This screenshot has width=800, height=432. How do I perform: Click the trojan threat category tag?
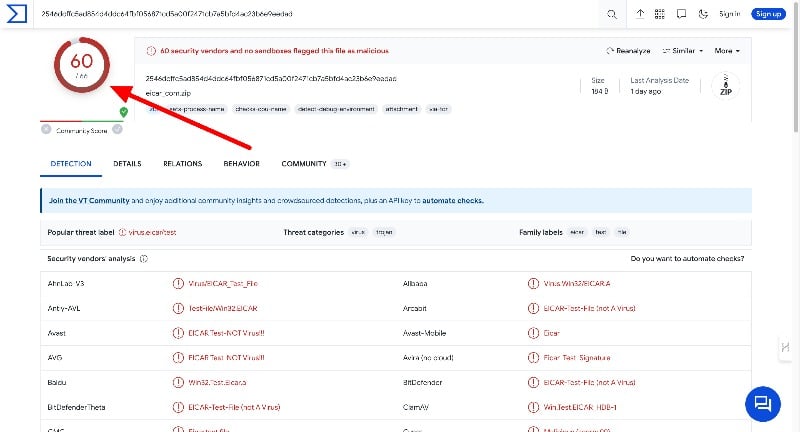pyautogui.click(x=384, y=232)
